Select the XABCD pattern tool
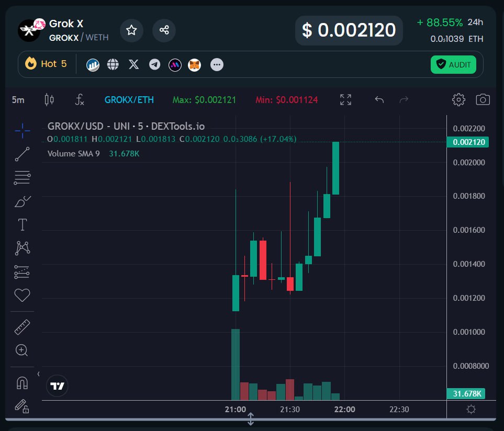 tap(22, 248)
